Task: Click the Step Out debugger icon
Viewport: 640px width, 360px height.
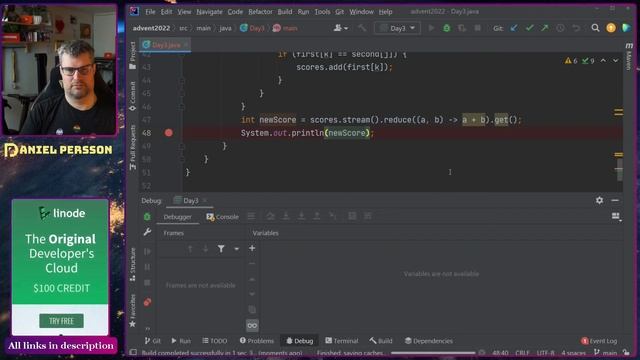Action: click(x=317, y=216)
